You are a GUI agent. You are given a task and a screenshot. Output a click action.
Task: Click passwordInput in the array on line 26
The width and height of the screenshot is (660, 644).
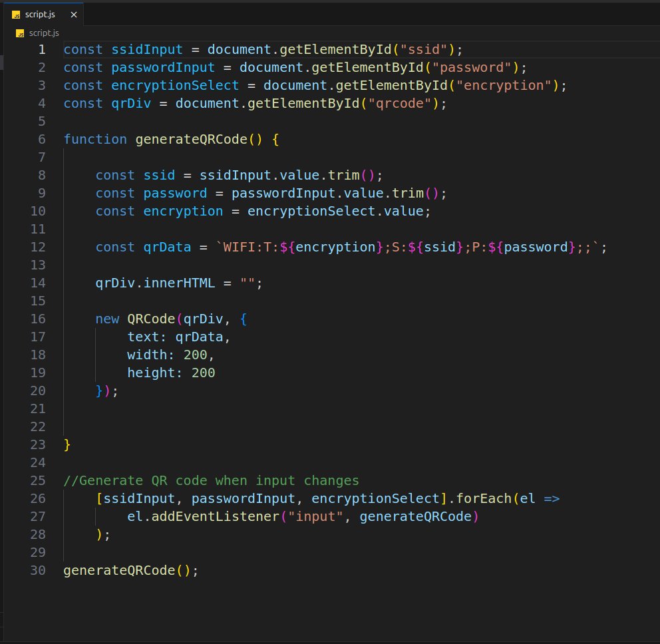(244, 499)
